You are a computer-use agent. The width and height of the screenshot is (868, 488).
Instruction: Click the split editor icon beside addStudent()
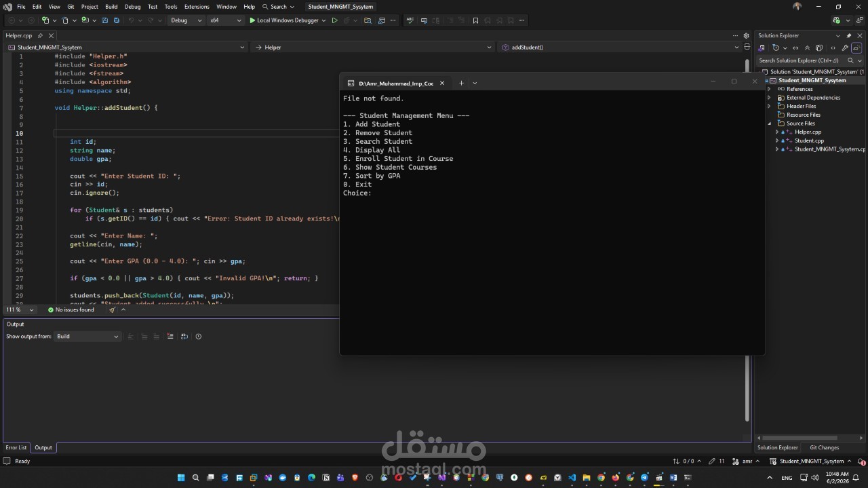click(x=747, y=48)
